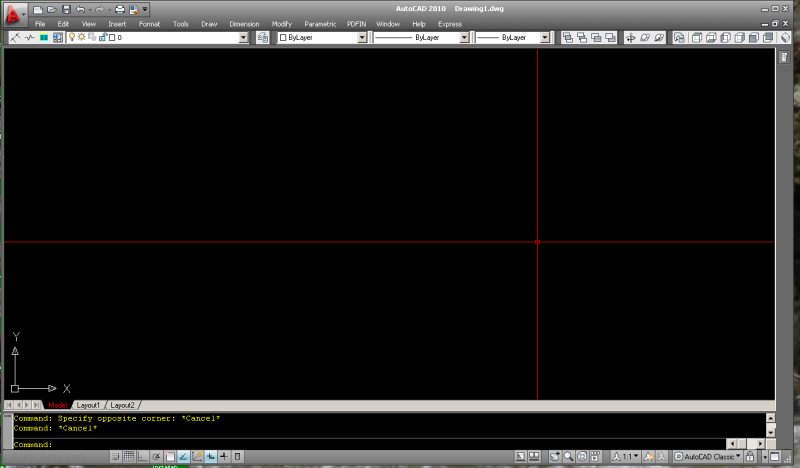Click the New drawing icon
Viewport: 800px width, 468px height.
38,9
